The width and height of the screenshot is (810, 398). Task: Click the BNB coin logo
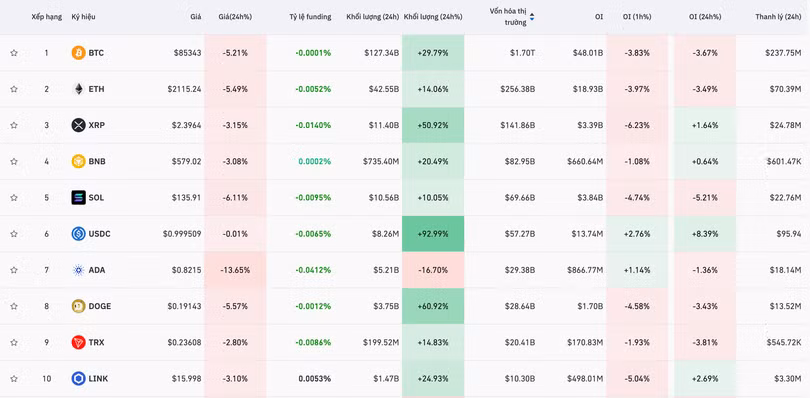point(79,161)
